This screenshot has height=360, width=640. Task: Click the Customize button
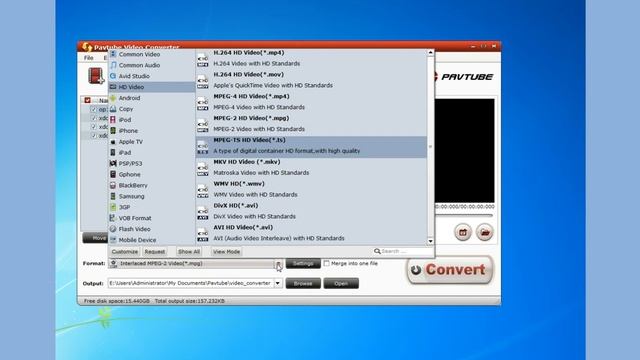[x=125, y=252]
